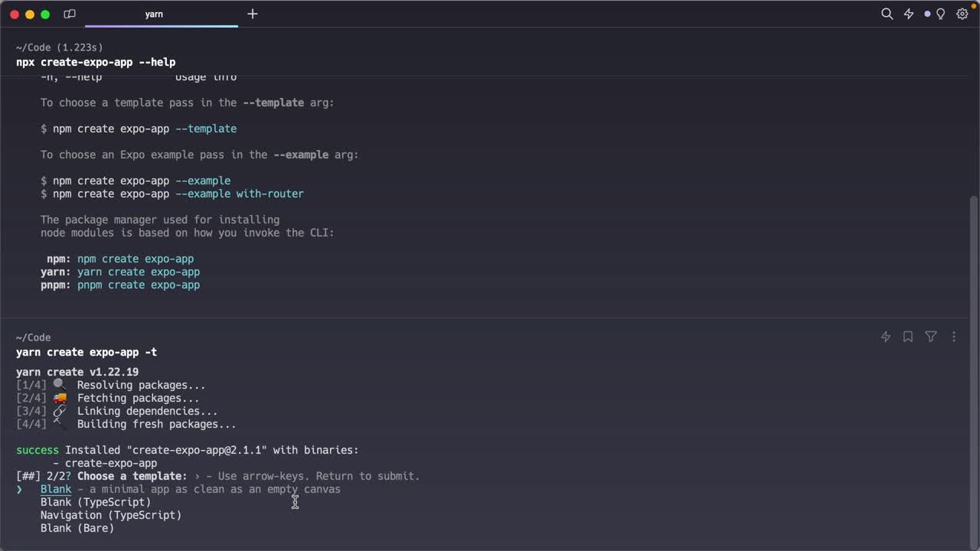Click the green fullscreen window button
980x551 pixels.
[45, 14]
